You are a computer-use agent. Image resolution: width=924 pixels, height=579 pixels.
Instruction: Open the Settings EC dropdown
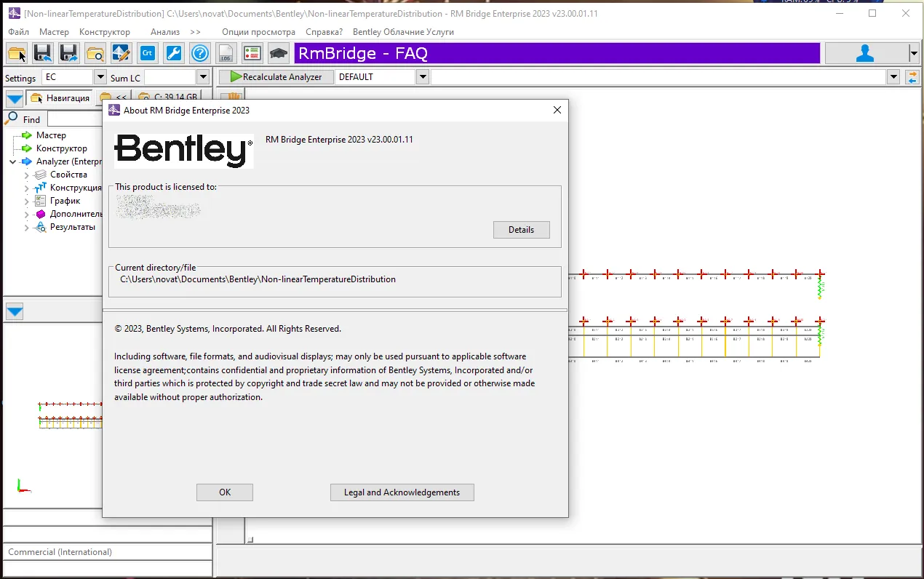point(100,77)
